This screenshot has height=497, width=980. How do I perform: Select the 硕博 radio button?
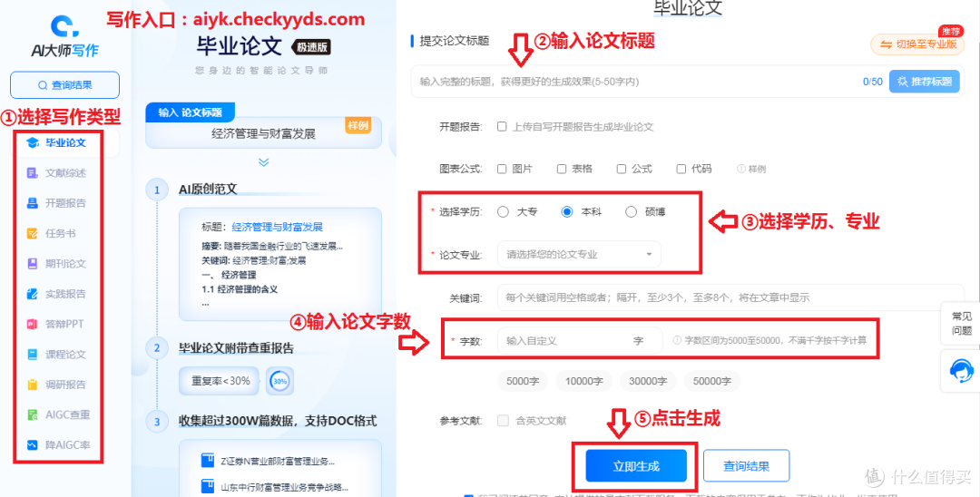click(x=632, y=212)
